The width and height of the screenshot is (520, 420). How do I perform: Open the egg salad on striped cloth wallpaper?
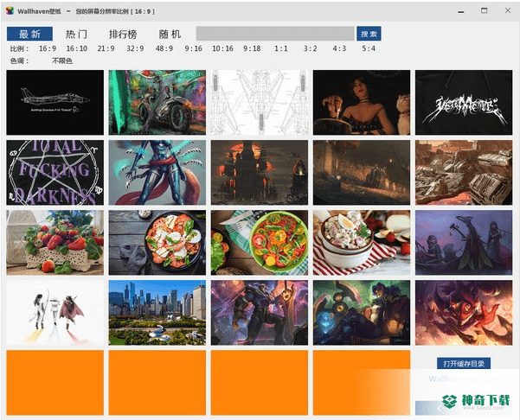[x=362, y=243]
